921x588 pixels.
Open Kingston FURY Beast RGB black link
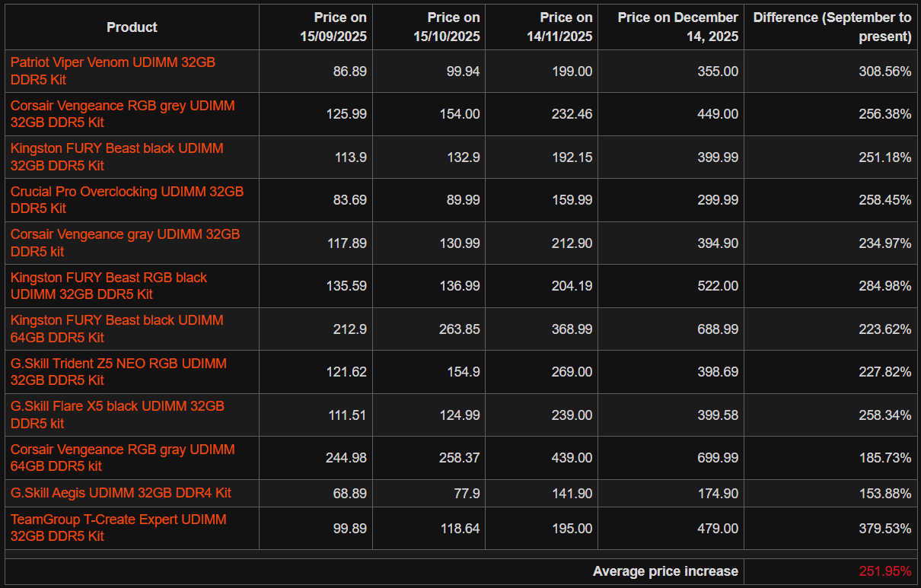coord(109,278)
